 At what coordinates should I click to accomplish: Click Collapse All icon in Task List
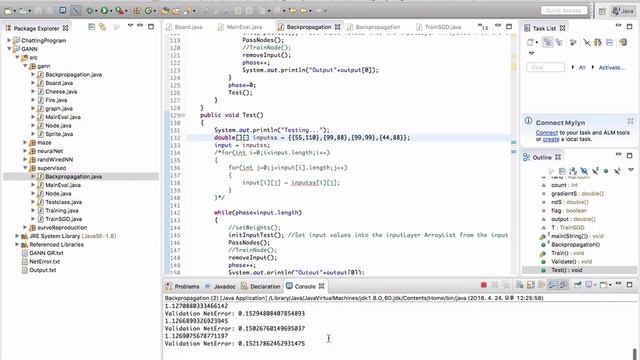click(609, 42)
